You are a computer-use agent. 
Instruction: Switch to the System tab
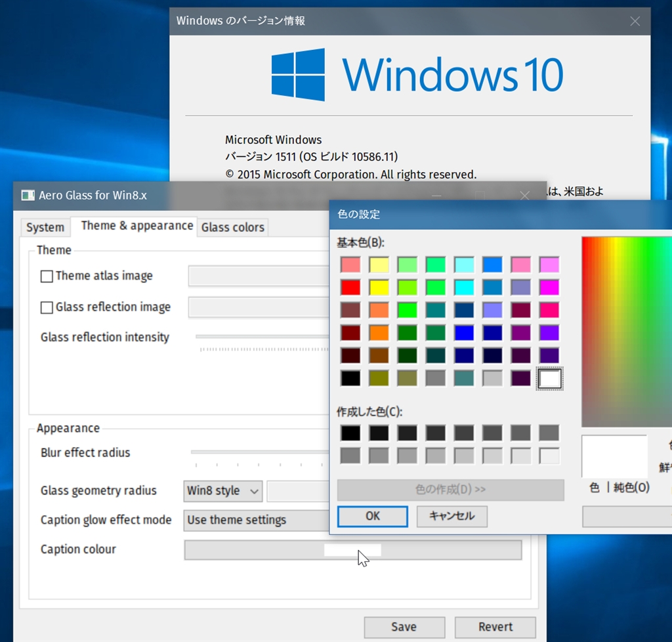pos(45,227)
